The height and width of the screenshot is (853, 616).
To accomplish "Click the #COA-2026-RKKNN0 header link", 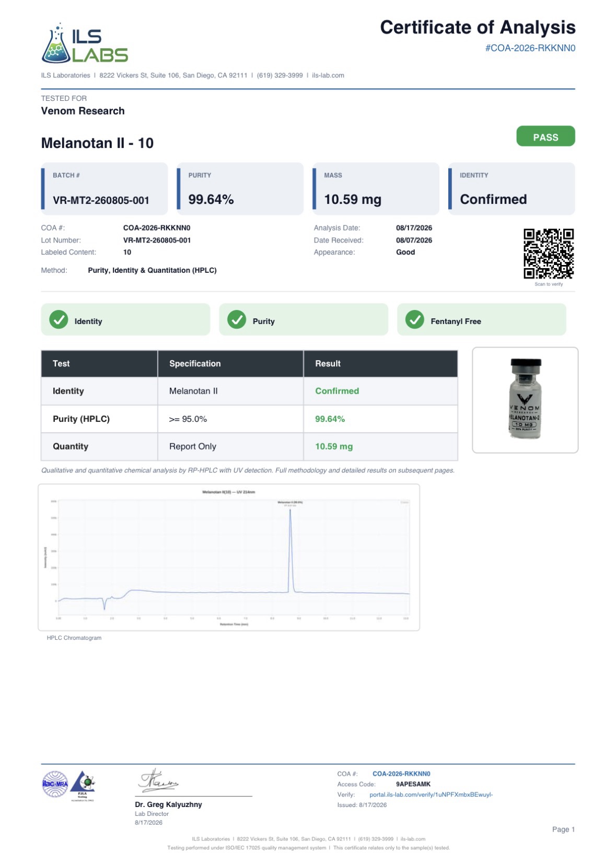I will point(530,48).
